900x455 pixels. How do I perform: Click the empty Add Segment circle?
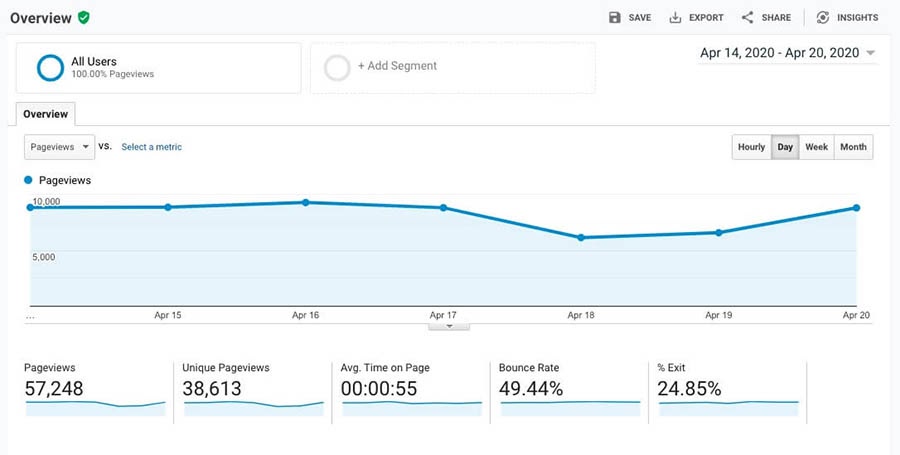(337, 68)
